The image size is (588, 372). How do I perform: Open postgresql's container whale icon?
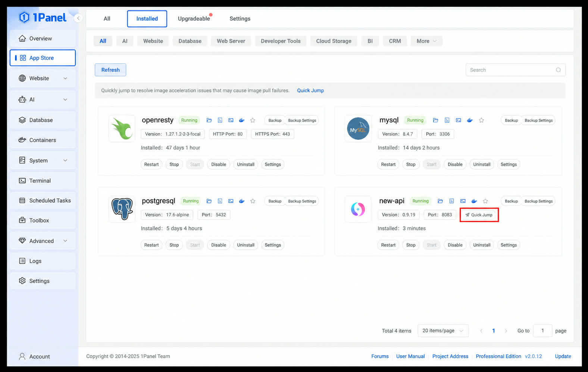242,201
